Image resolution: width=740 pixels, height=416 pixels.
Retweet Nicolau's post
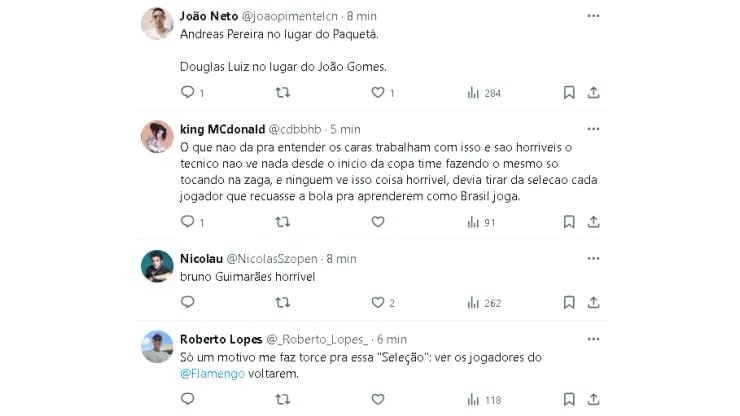click(x=282, y=303)
